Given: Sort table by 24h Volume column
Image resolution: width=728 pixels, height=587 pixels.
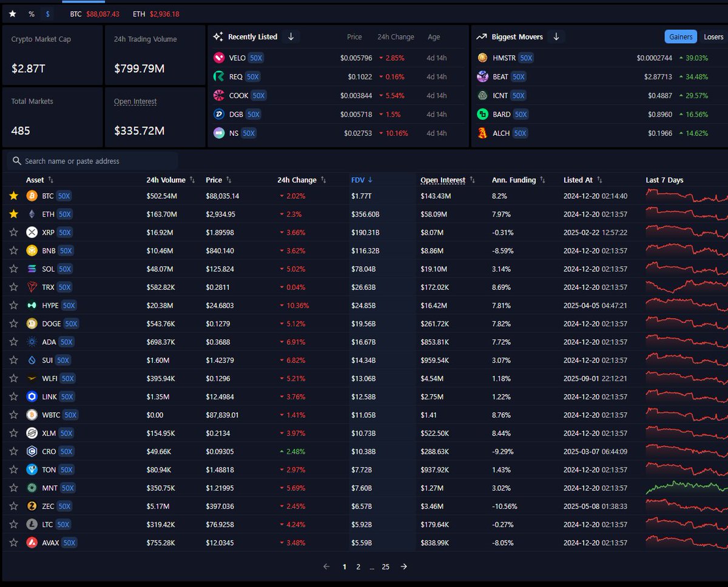Looking at the screenshot, I should pos(170,180).
